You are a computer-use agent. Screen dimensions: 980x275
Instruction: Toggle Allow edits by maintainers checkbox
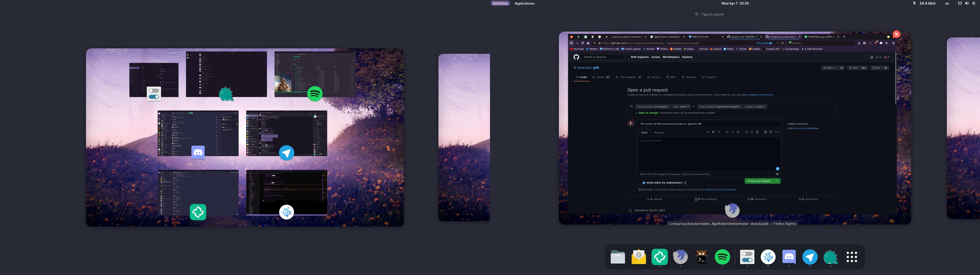click(x=644, y=183)
